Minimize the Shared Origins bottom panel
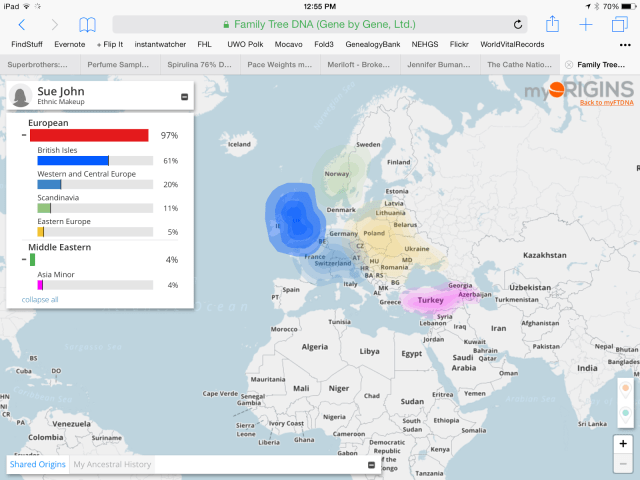640x480 pixels. (x=371, y=465)
